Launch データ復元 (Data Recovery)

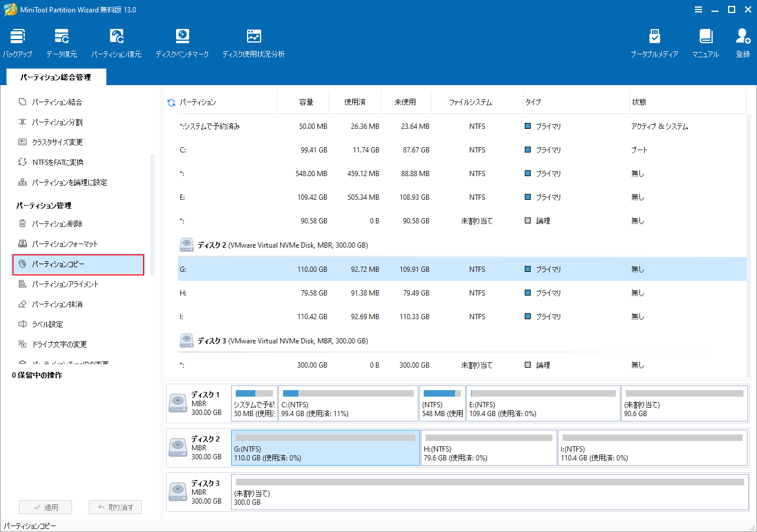click(61, 43)
